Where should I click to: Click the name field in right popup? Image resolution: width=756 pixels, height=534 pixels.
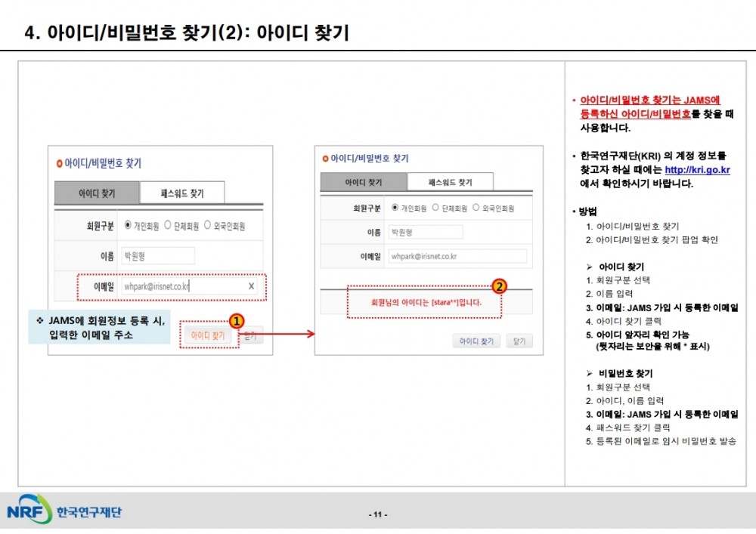(426, 232)
